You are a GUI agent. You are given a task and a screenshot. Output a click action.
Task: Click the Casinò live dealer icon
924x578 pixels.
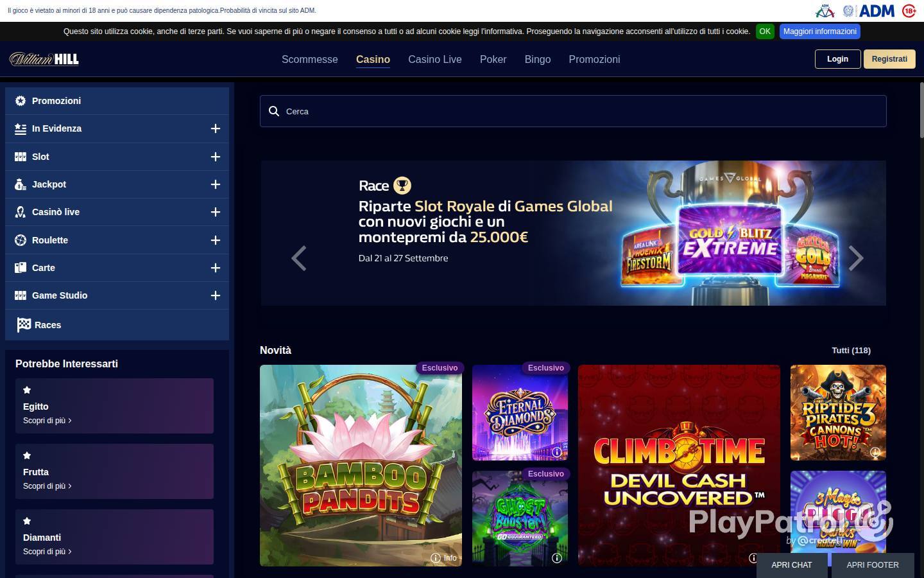[21, 212]
